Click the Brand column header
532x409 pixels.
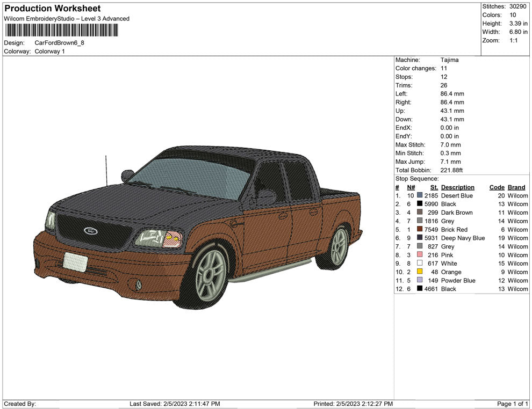[x=516, y=187]
